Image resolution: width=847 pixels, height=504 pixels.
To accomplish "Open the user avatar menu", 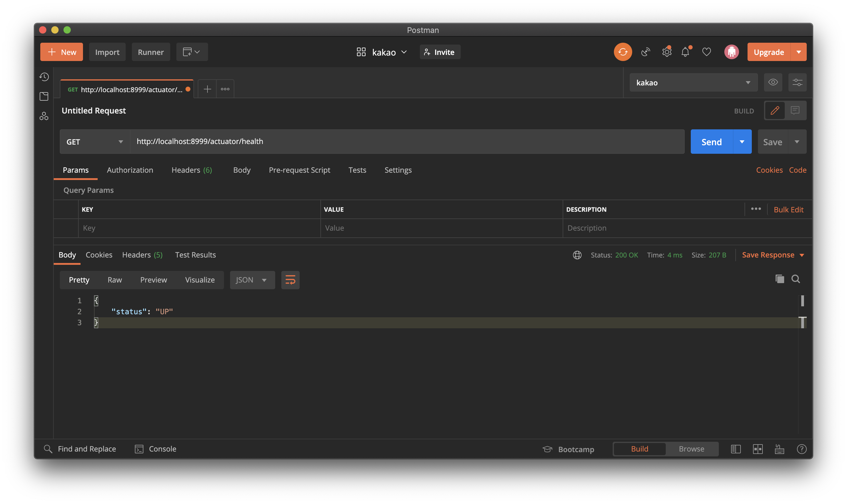I will 731,52.
